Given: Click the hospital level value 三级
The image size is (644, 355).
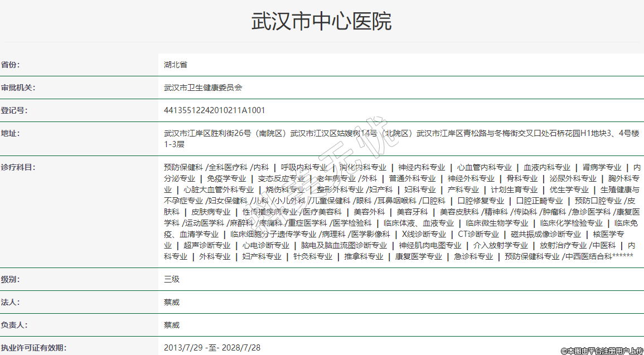Looking at the screenshot, I should 172,279.
